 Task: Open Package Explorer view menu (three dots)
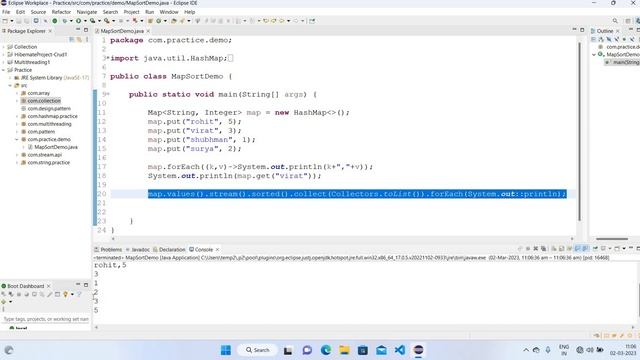pos(87,40)
